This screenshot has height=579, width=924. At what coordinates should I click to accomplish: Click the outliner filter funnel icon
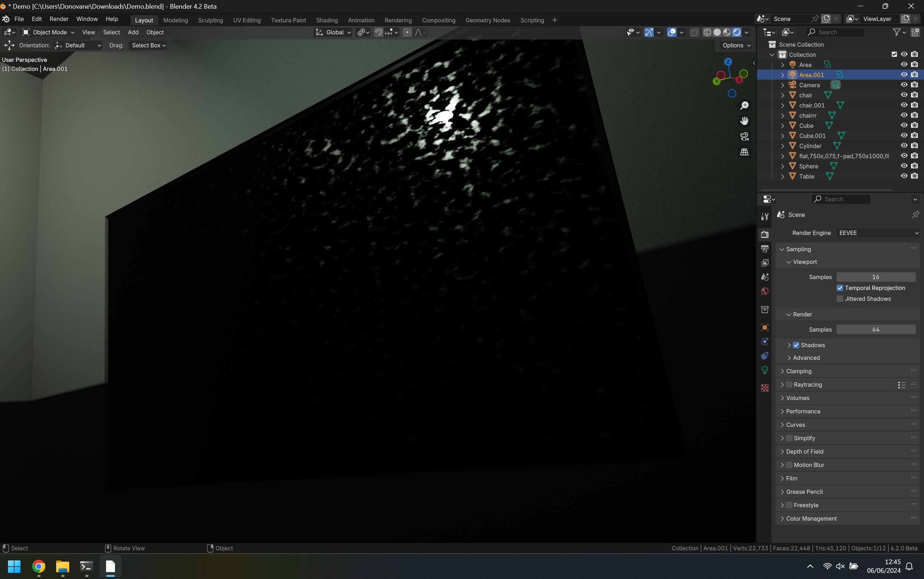896,33
